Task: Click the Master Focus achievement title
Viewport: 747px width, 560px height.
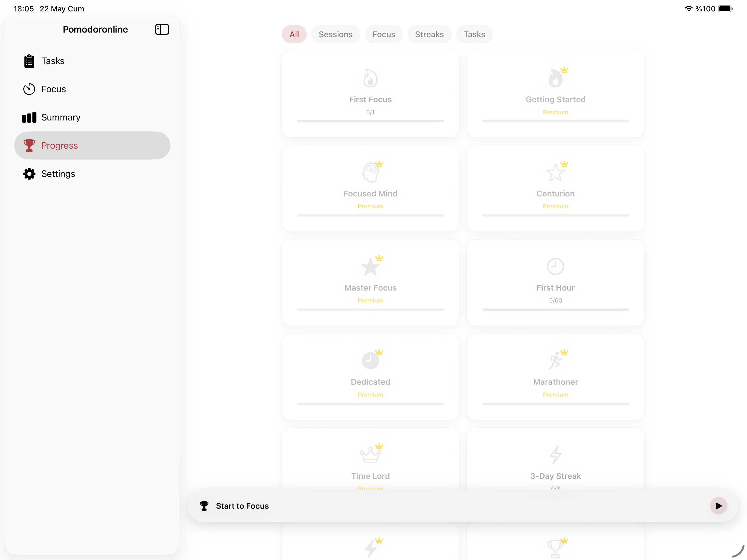Action: pyautogui.click(x=370, y=288)
